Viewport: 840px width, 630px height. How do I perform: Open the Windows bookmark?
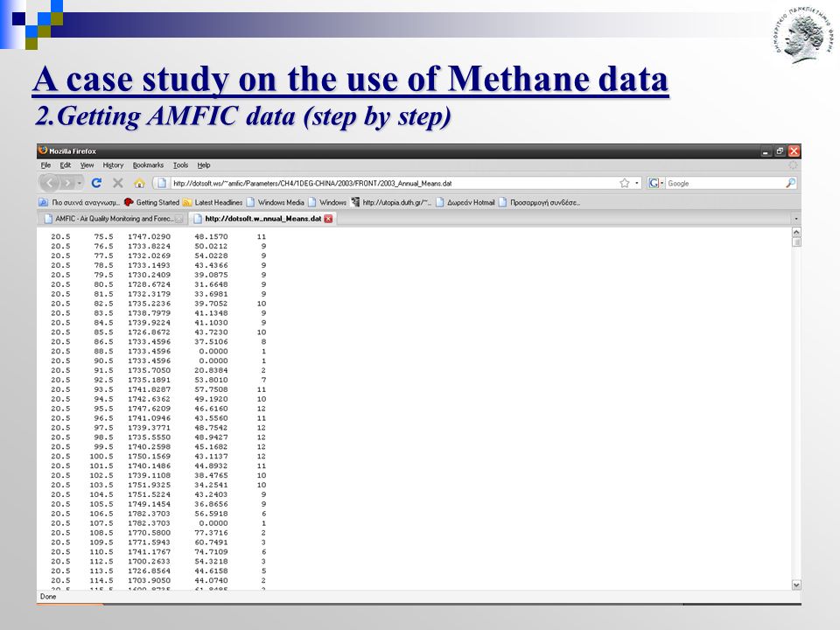[326, 202]
